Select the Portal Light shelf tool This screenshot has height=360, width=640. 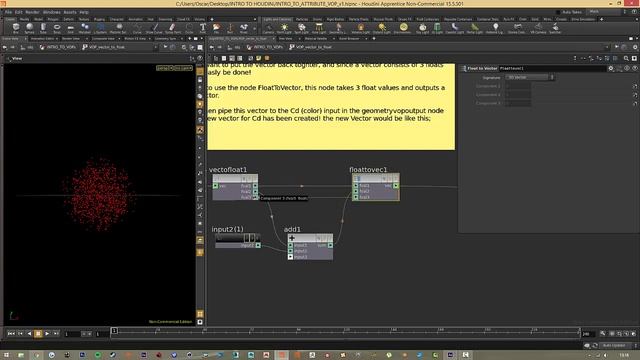point(474,28)
